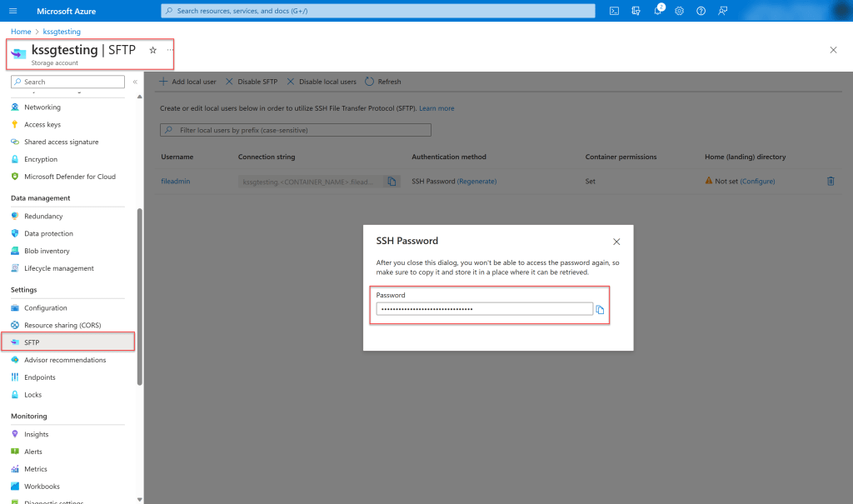Copy the fileadmin connection string

(x=392, y=181)
